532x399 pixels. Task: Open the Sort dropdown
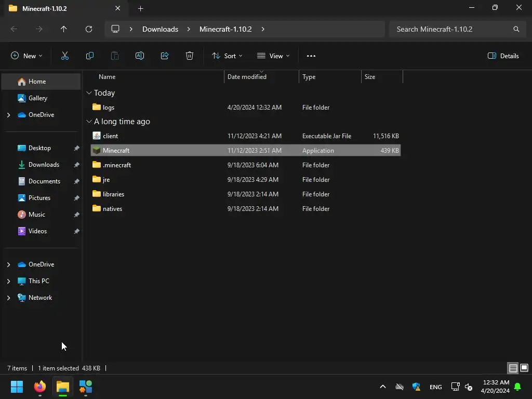(227, 56)
